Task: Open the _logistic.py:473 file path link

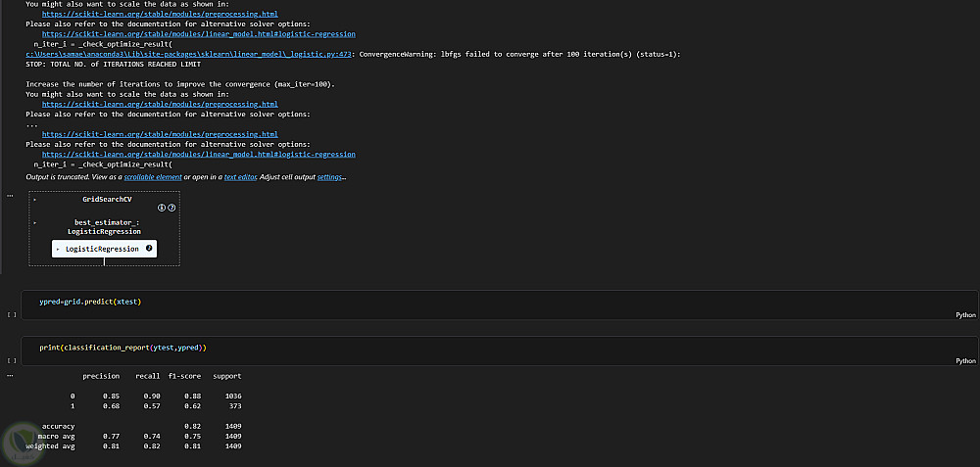Action: pyautogui.click(x=189, y=54)
